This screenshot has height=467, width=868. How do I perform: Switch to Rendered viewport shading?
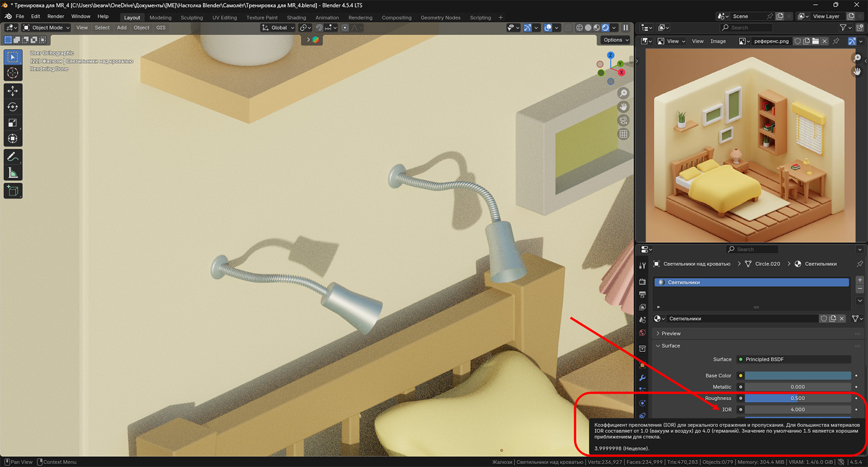[605, 28]
